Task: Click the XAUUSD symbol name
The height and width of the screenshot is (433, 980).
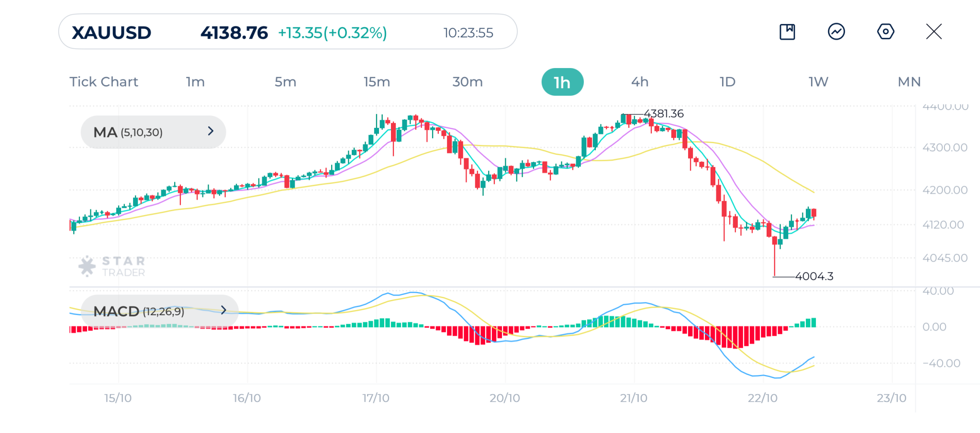Action: (x=111, y=33)
